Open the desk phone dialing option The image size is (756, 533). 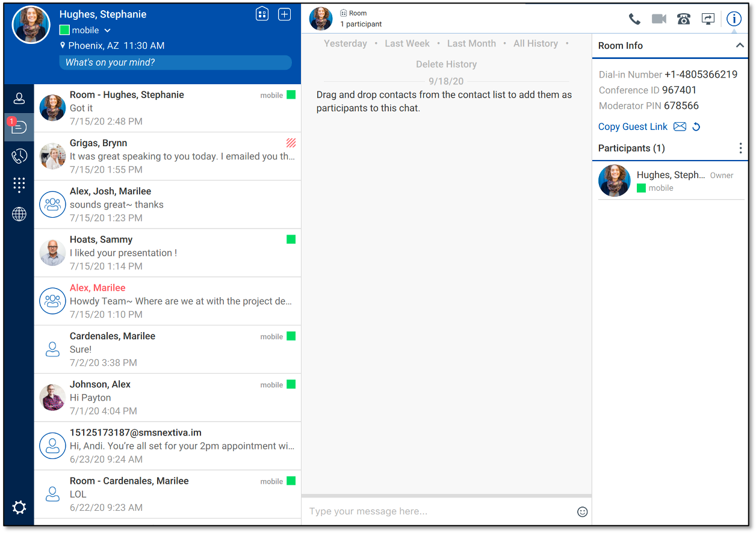(683, 19)
